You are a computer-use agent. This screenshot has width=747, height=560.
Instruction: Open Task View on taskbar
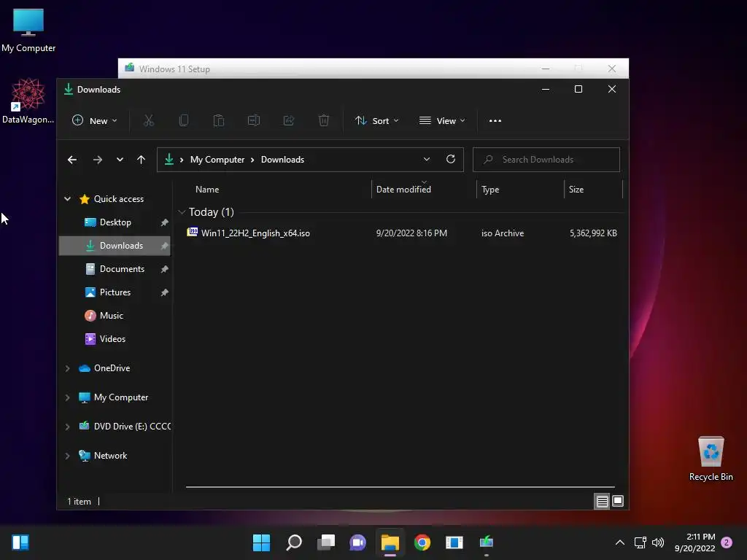pyautogui.click(x=326, y=542)
